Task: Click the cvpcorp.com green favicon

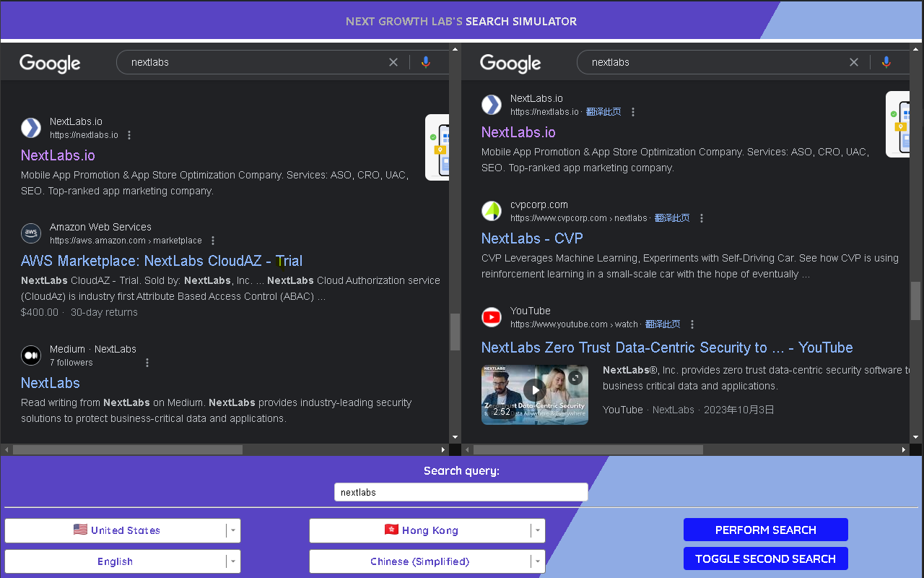Action: click(492, 210)
